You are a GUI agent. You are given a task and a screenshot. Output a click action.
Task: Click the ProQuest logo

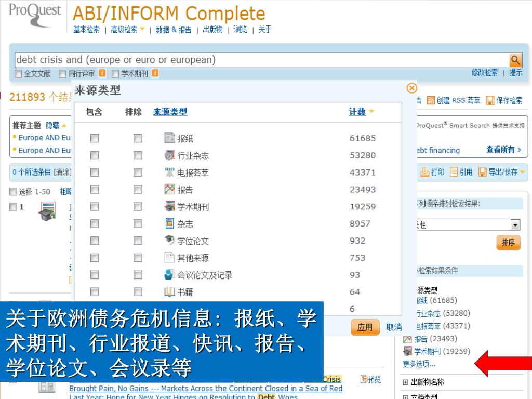(x=35, y=15)
